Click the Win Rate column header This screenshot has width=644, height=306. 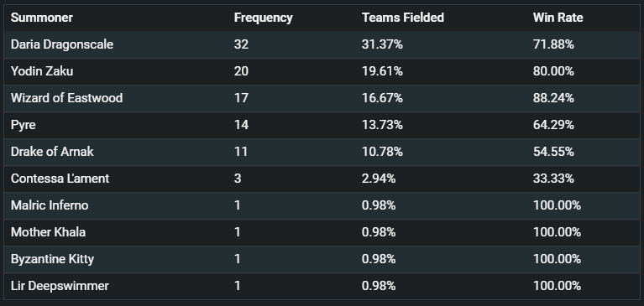click(x=558, y=18)
